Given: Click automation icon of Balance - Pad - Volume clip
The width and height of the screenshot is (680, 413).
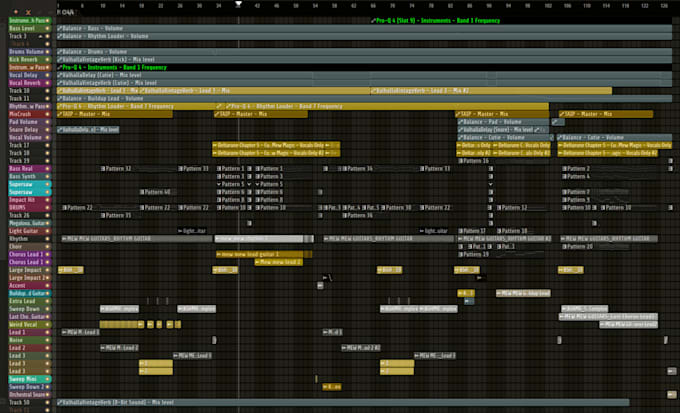Looking at the screenshot, I should [x=461, y=122].
